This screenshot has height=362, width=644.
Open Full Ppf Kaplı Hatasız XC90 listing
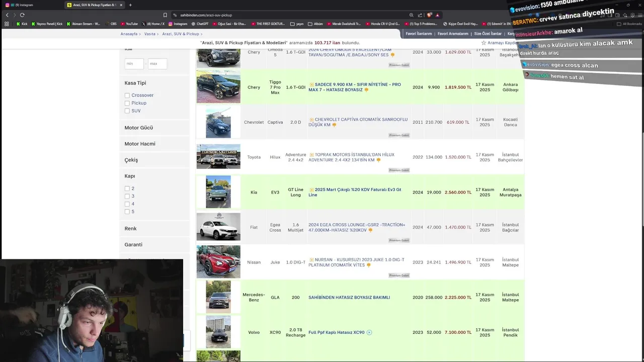(337, 332)
